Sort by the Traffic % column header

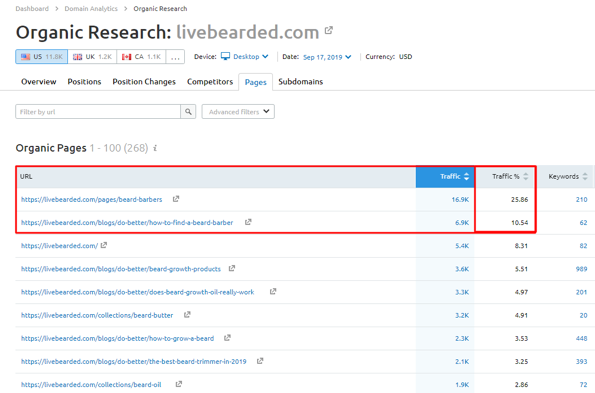505,176
